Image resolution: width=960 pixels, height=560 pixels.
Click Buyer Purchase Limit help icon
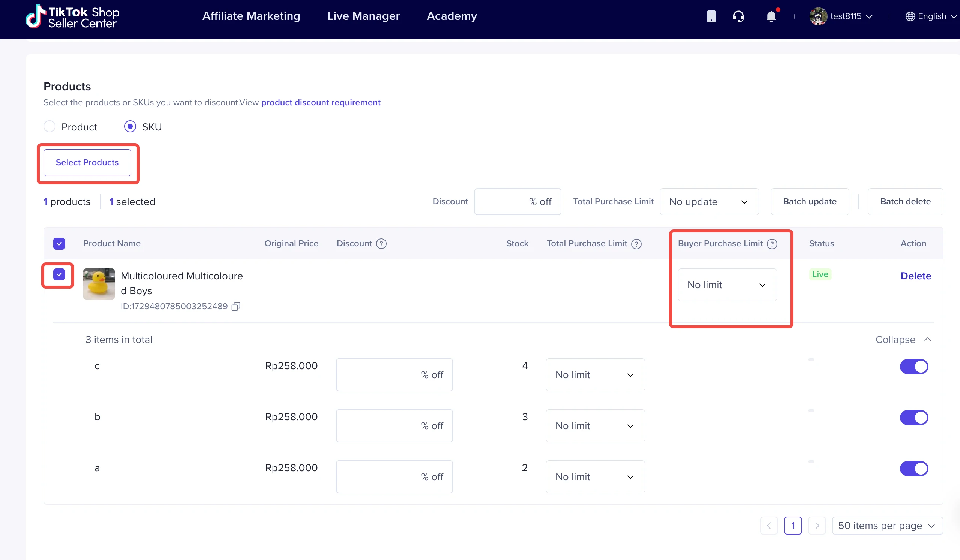(x=772, y=244)
